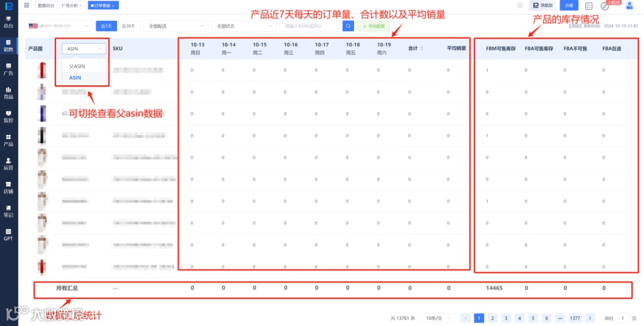Collapse the ASIN column type dropdown
Viewport: 644px width, 326px height.
tap(84, 48)
